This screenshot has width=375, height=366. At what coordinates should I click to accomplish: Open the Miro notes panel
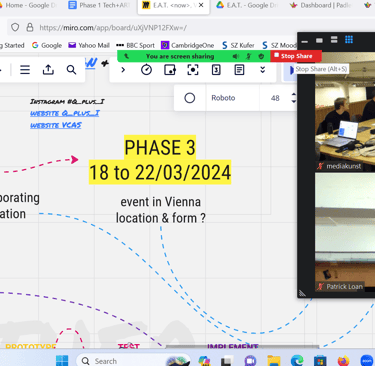pyautogui.click(x=239, y=70)
